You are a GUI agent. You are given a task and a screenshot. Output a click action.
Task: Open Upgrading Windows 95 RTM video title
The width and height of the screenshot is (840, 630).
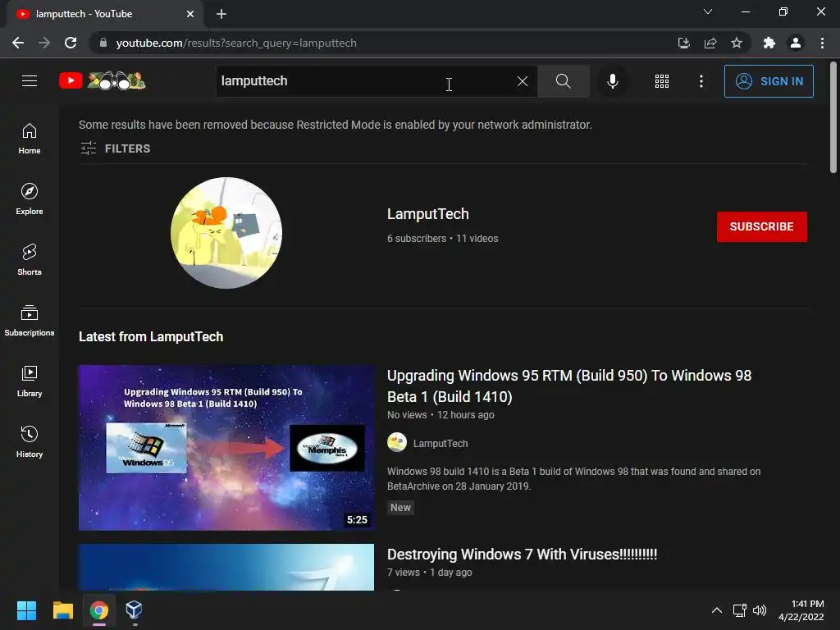(x=569, y=386)
